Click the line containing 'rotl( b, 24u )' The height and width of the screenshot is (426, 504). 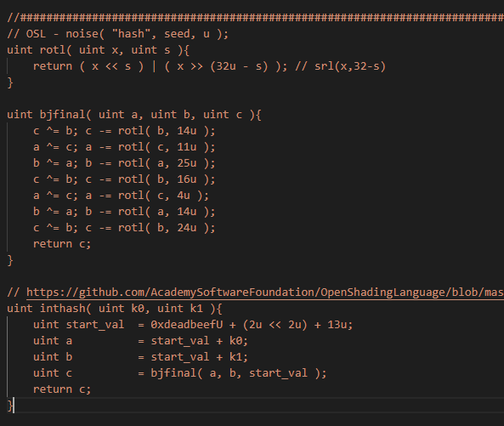pos(124,228)
